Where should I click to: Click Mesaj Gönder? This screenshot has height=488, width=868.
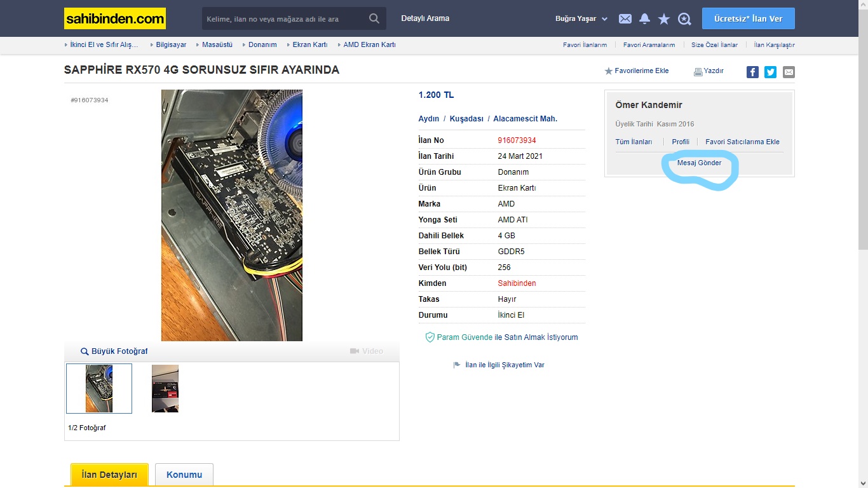pyautogui.click(x=699, y=163)
